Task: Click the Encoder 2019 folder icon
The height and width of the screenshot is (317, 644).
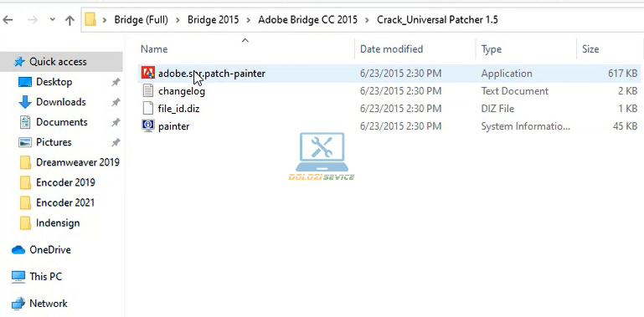Action: pos(25,182)
